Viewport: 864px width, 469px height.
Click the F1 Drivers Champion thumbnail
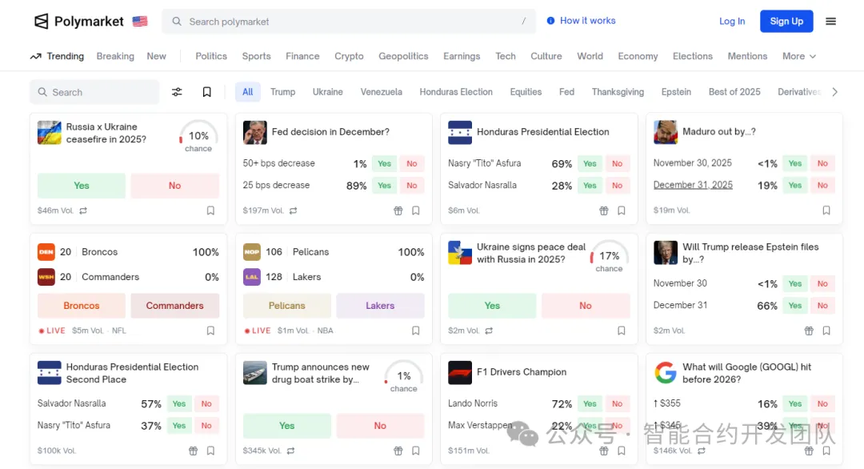click(460, 373)
